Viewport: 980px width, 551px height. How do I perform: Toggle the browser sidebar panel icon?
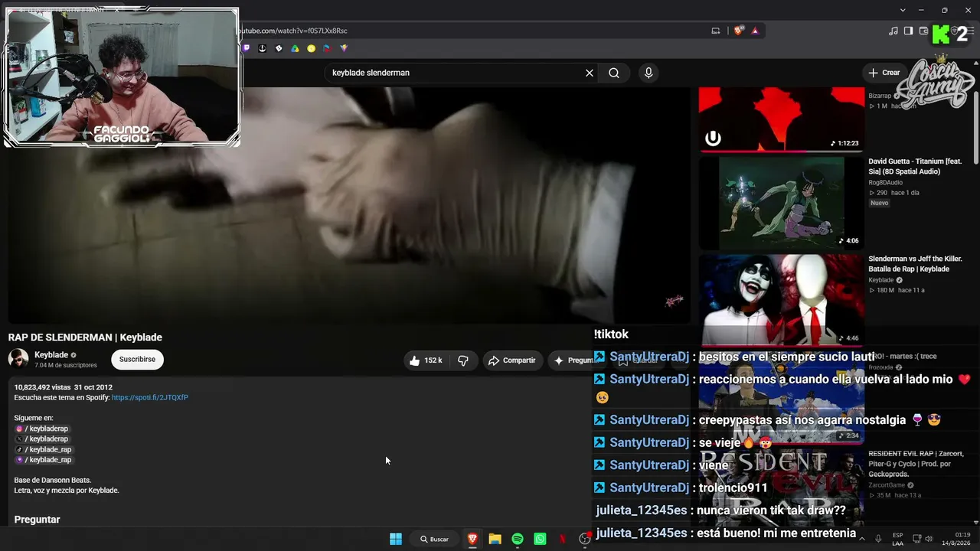coord(908,31)
